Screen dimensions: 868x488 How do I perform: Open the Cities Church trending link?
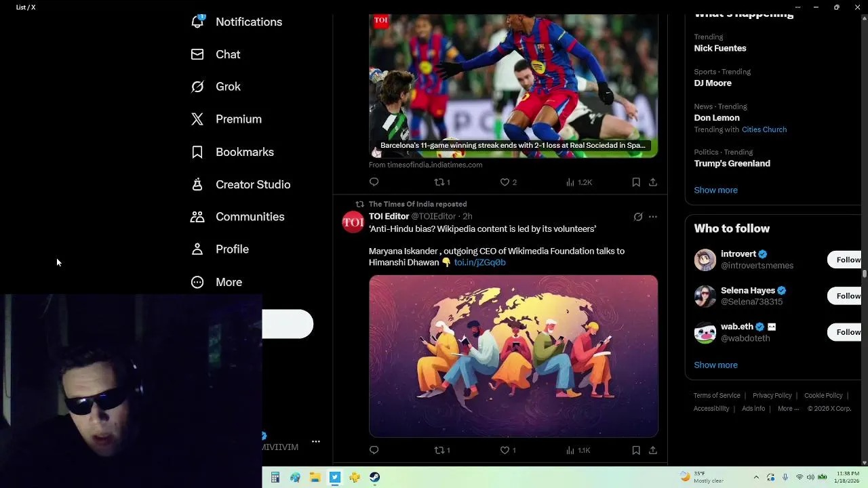tap(764, 129)
